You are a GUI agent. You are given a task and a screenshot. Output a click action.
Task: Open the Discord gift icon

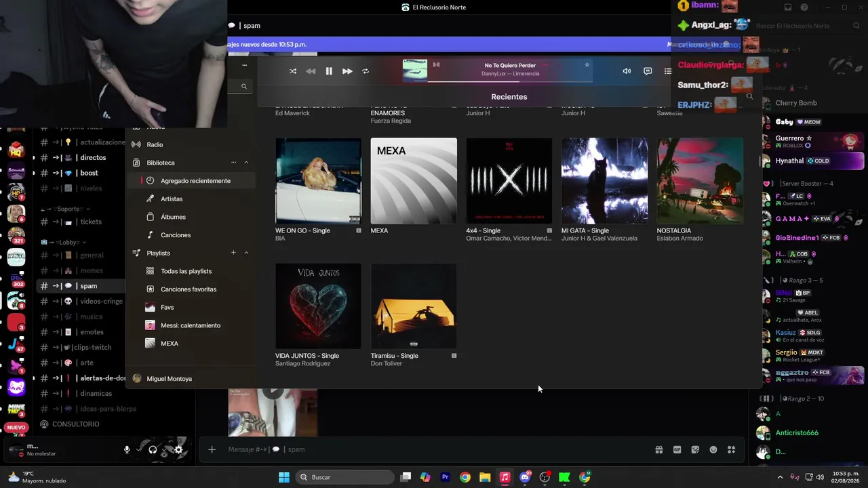[x=658, y=449]
